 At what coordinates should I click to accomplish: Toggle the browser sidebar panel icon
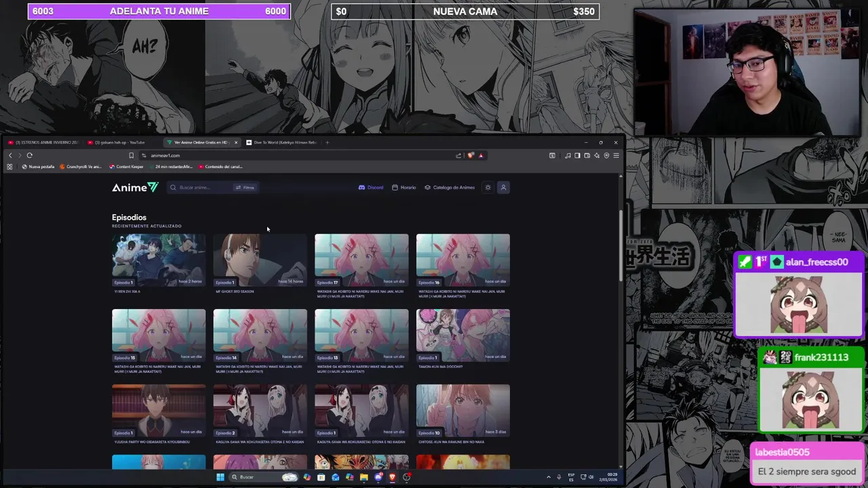coord(577,155)
